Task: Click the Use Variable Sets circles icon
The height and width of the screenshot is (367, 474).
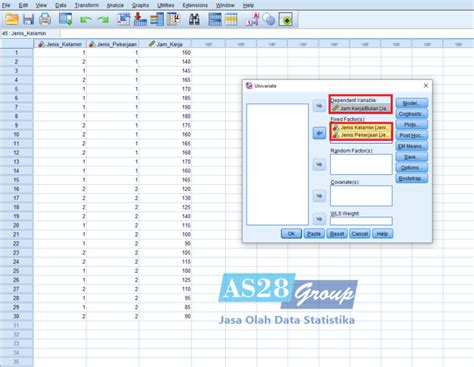Action: (269, 19)
